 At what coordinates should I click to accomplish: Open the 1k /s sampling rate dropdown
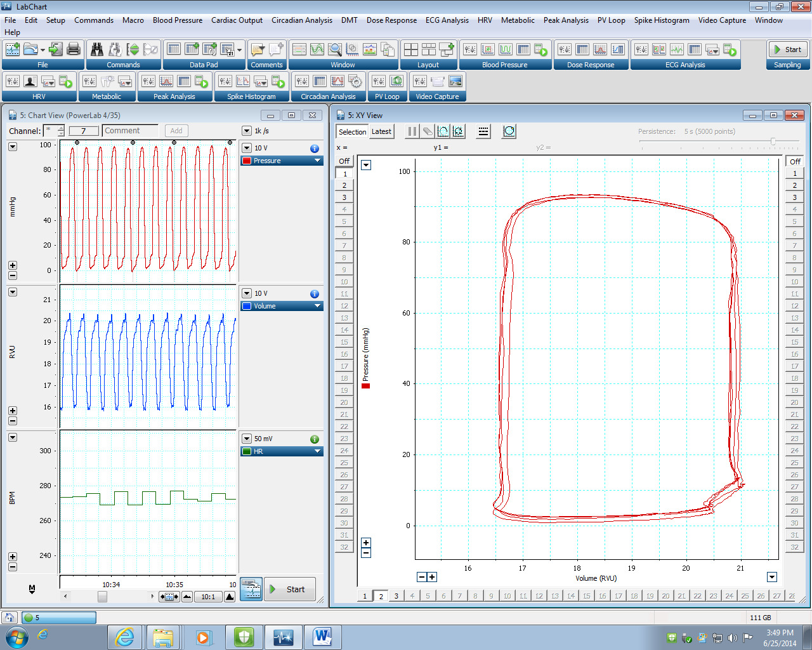click(x=247, y=131)
